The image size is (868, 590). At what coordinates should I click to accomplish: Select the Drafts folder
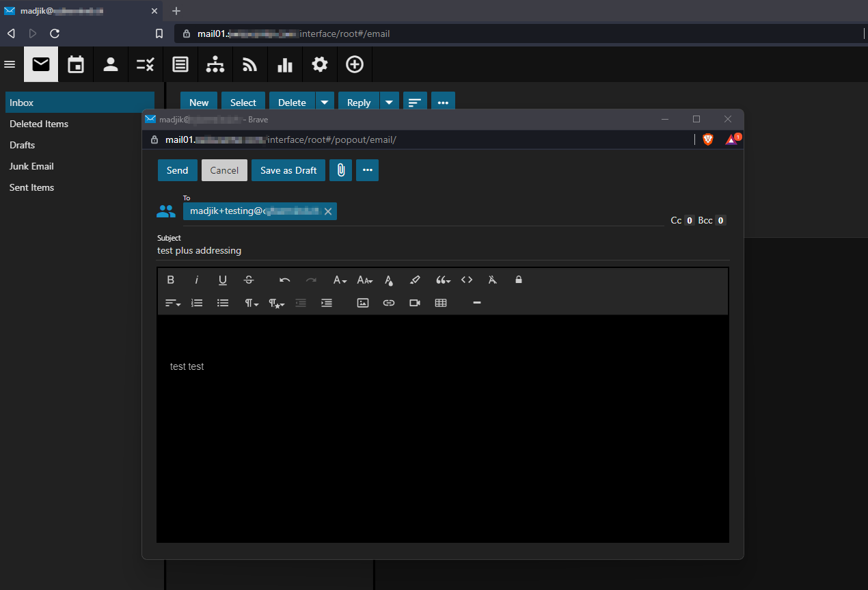pos(23,145)
